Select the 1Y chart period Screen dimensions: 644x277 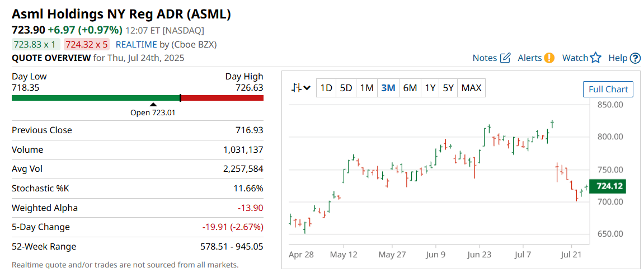click(x=430, y=88)
